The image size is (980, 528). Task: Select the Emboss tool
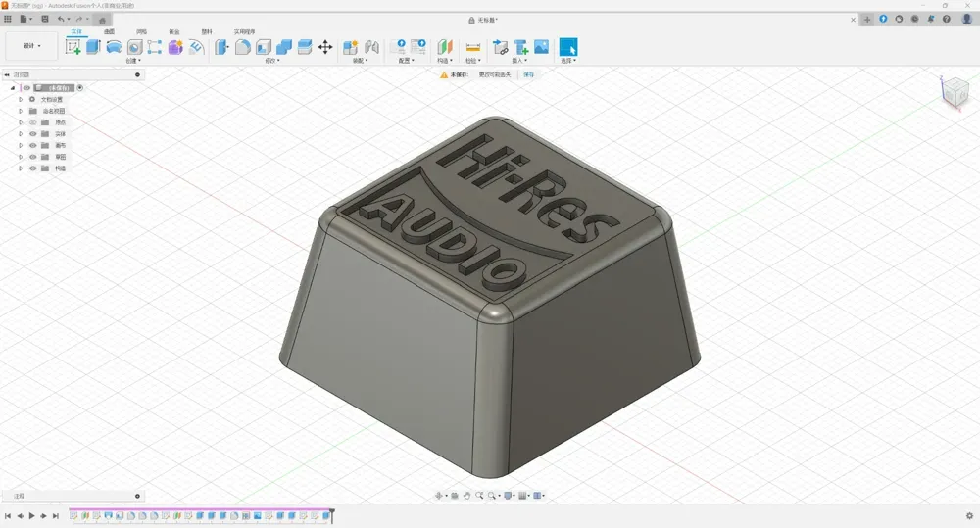196,47
